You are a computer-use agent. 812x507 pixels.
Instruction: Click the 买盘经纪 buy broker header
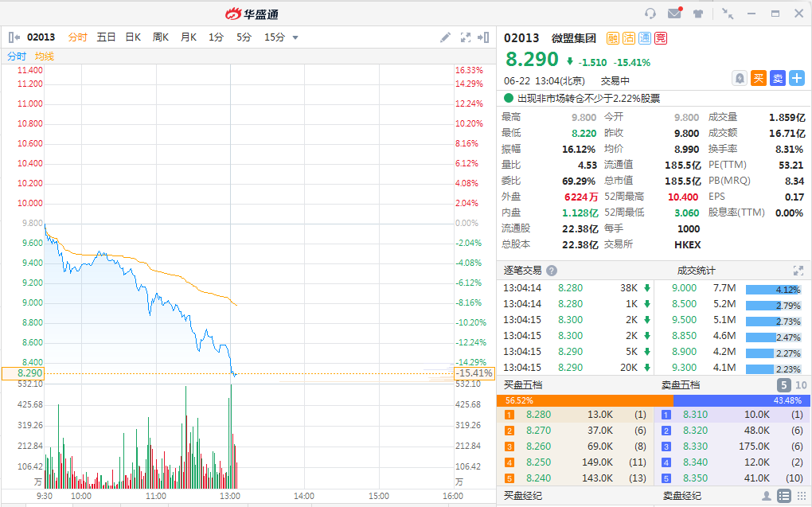(523, 496)
